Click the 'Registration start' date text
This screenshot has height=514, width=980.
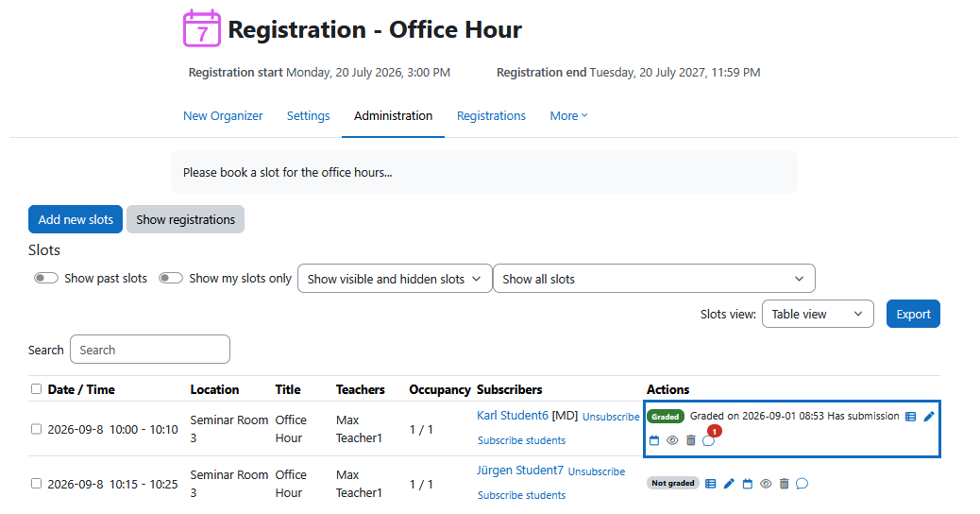[319, 73]
